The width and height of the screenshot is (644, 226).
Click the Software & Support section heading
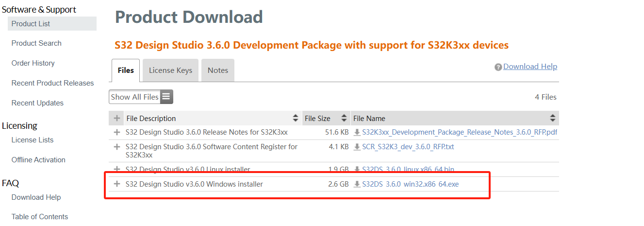[x=39, y=9]
